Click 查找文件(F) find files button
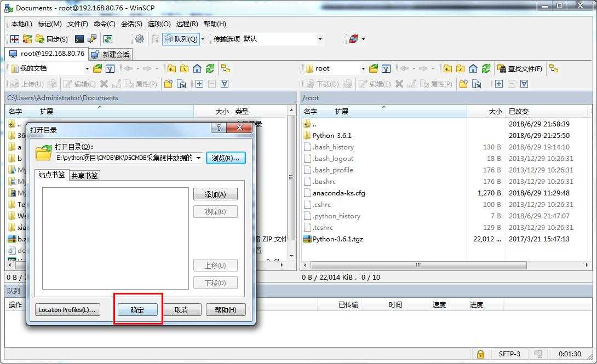Image resolution: width=597 pixels, height=364 pixels. coord(520,68)
